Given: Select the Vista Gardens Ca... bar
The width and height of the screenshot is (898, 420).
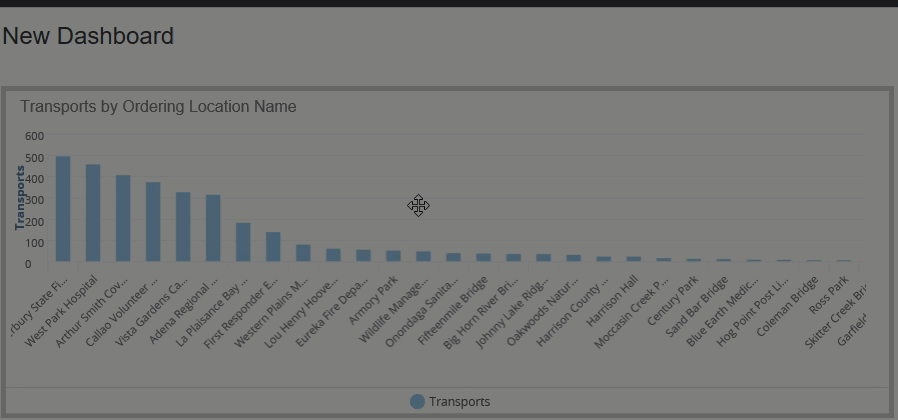Looking at the screenshot, I should (x=183, y=227).
